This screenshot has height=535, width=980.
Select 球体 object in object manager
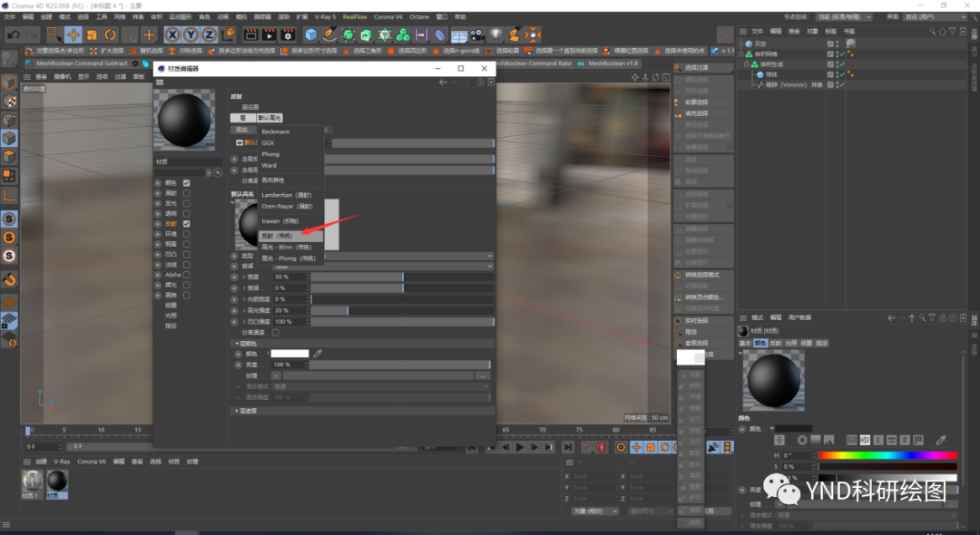click(x=772, y=74)
